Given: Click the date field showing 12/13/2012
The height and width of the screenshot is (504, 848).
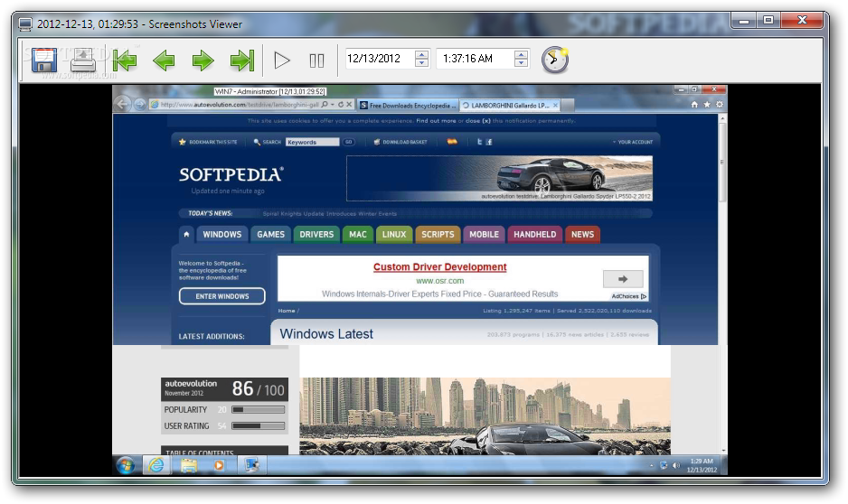Looking at the screenshot, I should click(x=380, y=59).
